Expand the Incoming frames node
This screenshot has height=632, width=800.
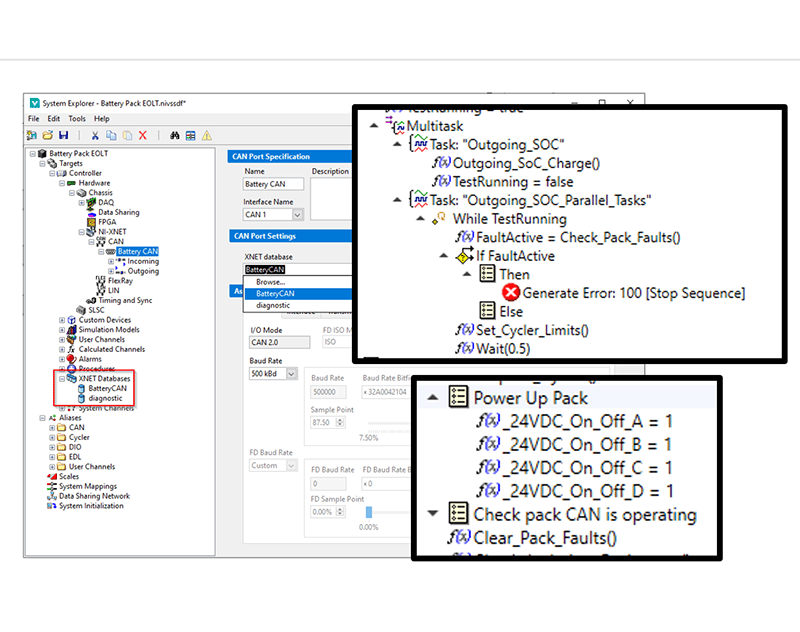111,261
